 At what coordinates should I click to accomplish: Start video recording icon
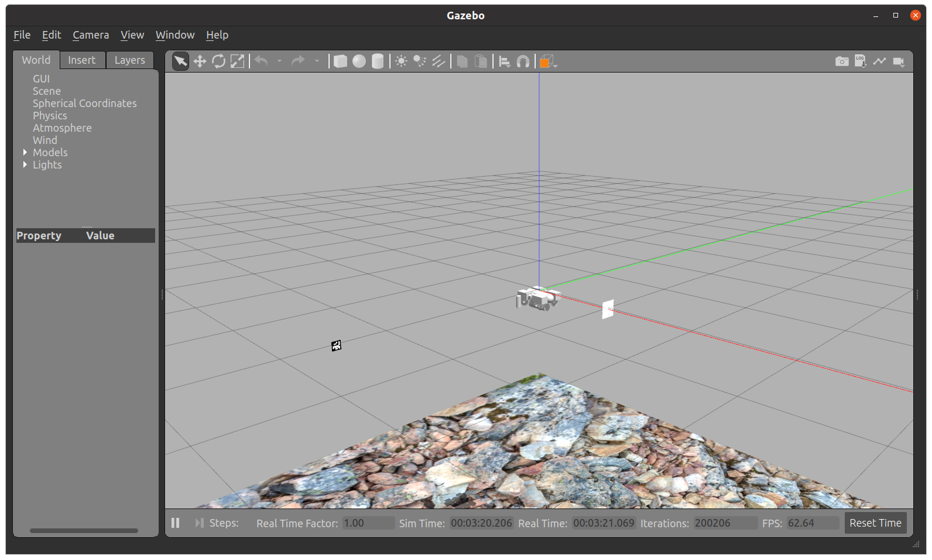pyautogui.click(x=899, y=61)
